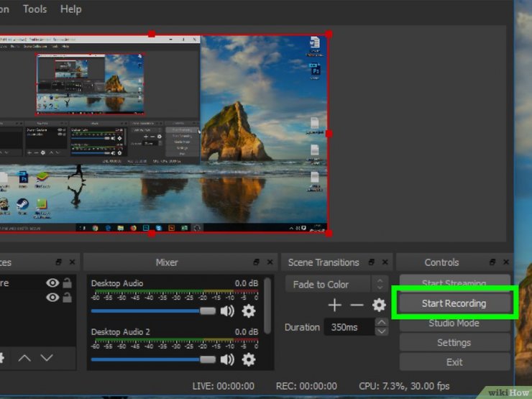532x399 pixels.
Task: Close the Scene Transitions panel
Action: (385, 262)
